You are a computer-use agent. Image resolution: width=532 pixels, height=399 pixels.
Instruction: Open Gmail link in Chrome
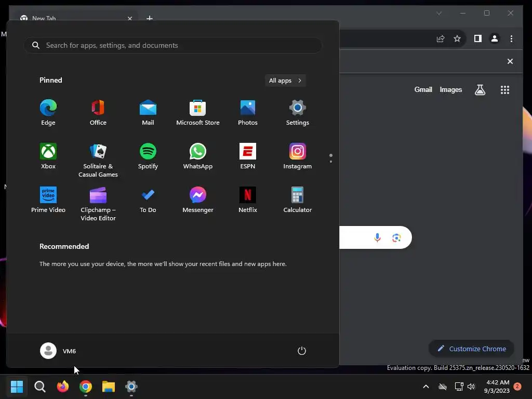[x=423, y=89]
